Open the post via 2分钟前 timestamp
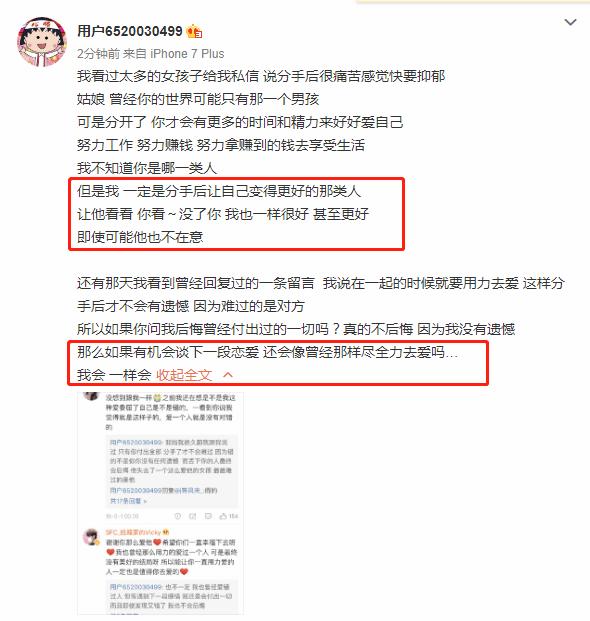Screen dimensions: 590x621 (x=98, y=53)
